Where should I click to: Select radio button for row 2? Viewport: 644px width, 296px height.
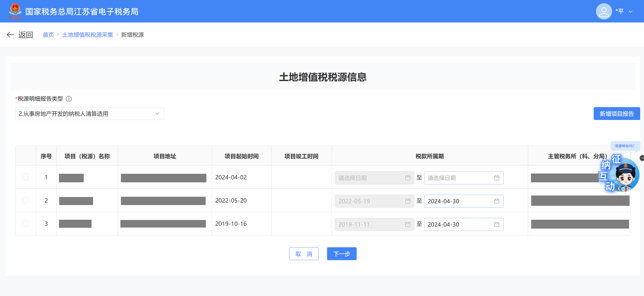tap(26, 200)
